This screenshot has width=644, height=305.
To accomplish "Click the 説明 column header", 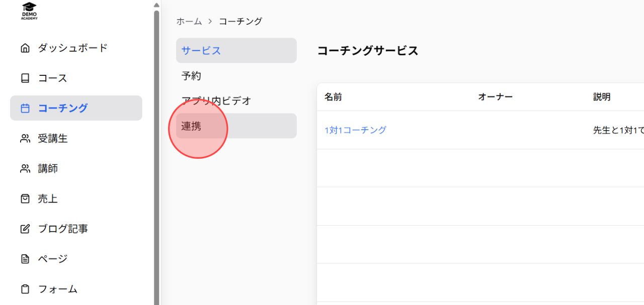I will point(602,97).
